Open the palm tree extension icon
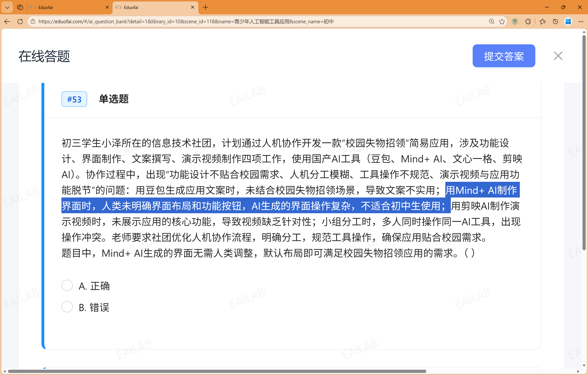This screenshot has width=588, height=375. click(x=515, y=21)
